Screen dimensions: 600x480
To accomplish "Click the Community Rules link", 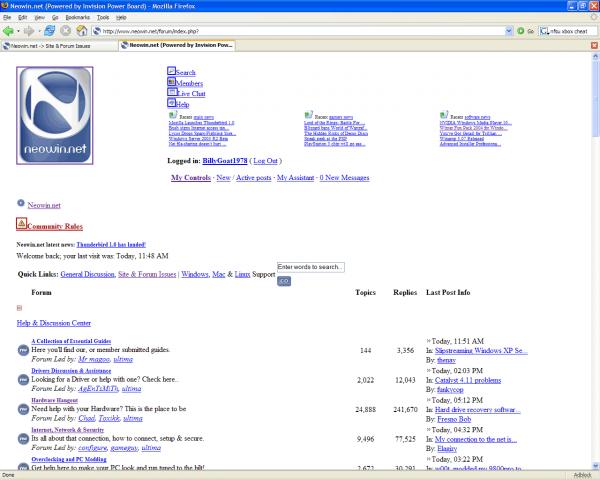I will click(x=55, y=226).
